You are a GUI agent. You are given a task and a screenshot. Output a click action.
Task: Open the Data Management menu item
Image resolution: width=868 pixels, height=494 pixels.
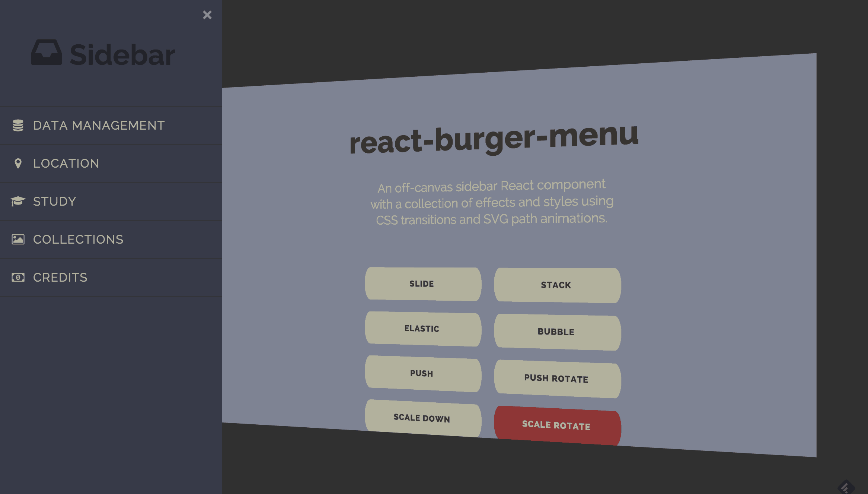111,126
